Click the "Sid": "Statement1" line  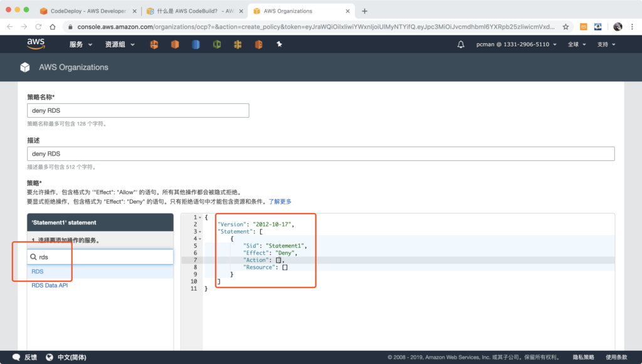click(275, 246)
